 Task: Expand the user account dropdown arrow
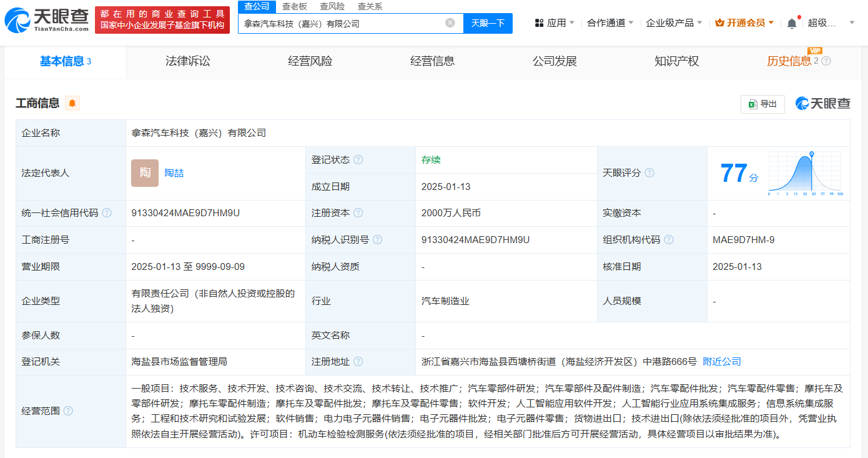click(852, 23)
